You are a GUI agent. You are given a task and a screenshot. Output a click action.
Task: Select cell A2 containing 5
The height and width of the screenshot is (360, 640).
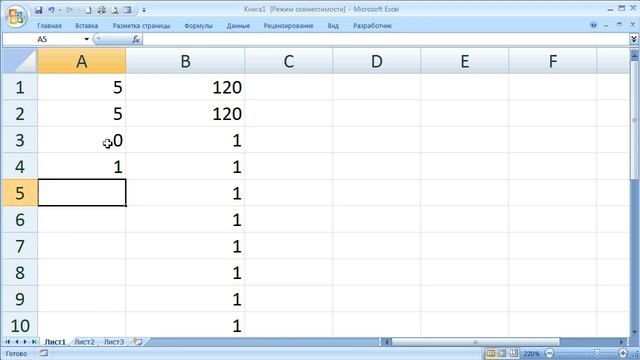tap(82, 113)
